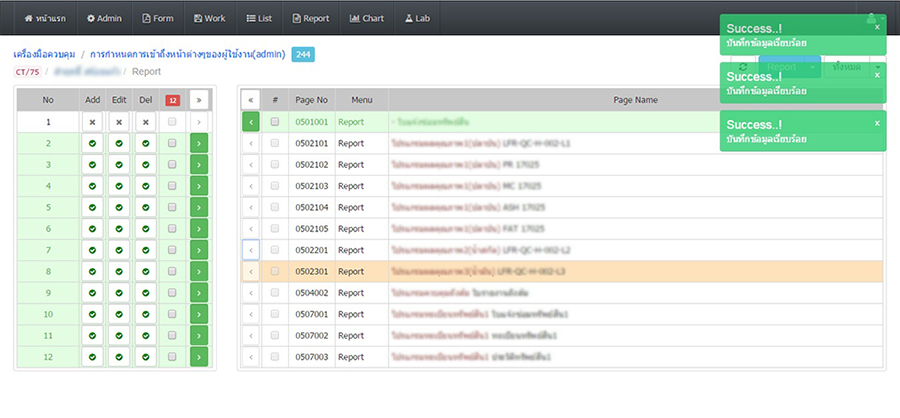
Task: Tick the checkbox for page 0502101
Action: (275, 144)
